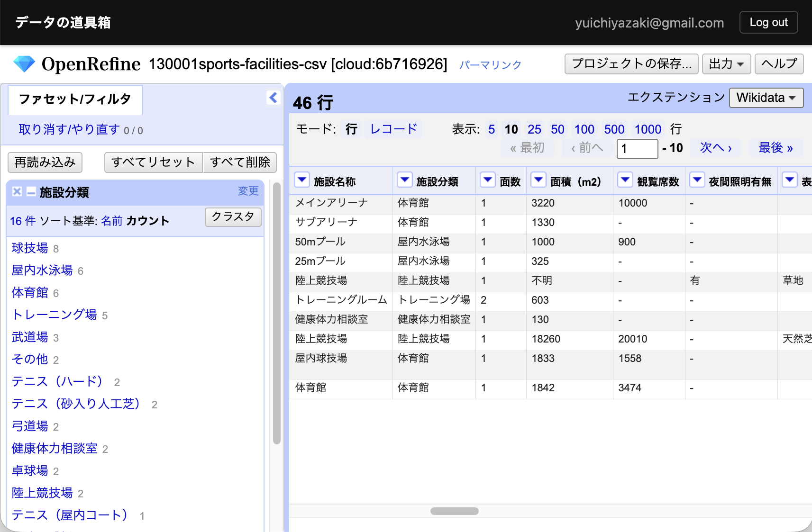This screenshot has height=532, width=812.
Task: Click the yuichiyazaki@gmail.com account text
Action: pos(649,23)
